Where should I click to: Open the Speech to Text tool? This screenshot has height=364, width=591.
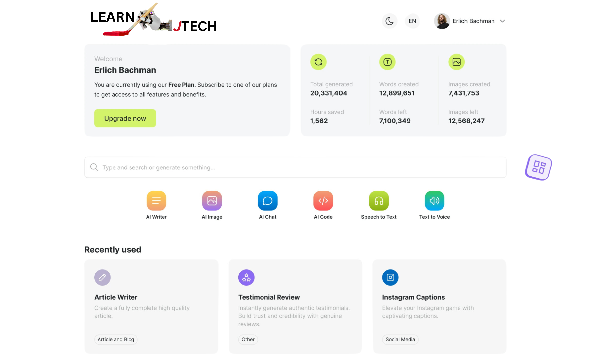(x=379, y=200)
